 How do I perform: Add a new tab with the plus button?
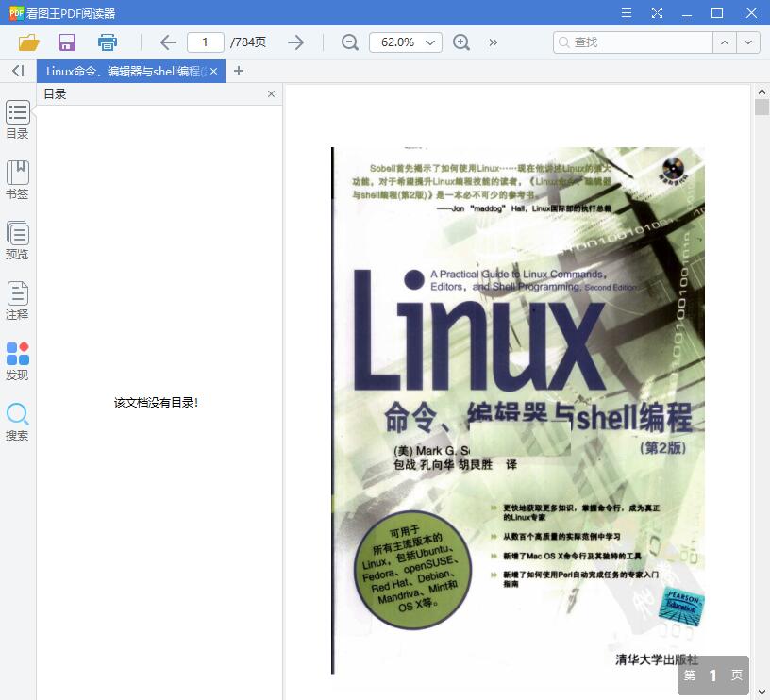[x=239, y=71]
